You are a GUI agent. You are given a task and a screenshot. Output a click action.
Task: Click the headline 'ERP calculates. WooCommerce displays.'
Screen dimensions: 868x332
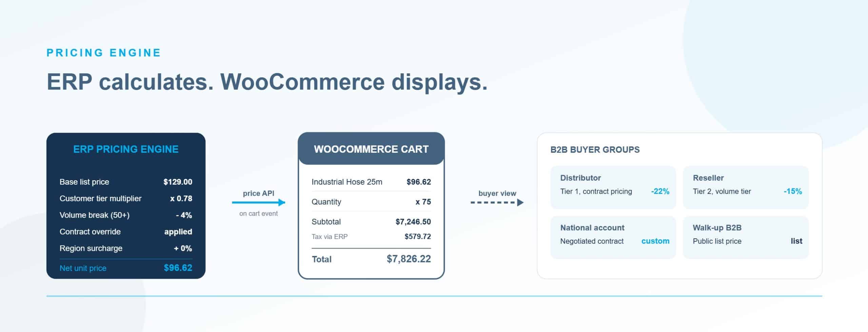267,82
